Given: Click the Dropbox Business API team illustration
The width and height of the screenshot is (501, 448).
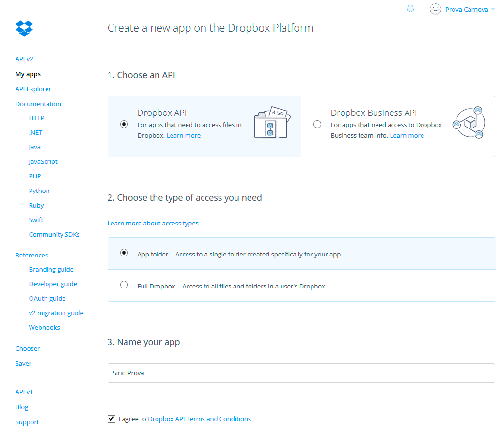Looking at the screenshot, I should [468, 123].
